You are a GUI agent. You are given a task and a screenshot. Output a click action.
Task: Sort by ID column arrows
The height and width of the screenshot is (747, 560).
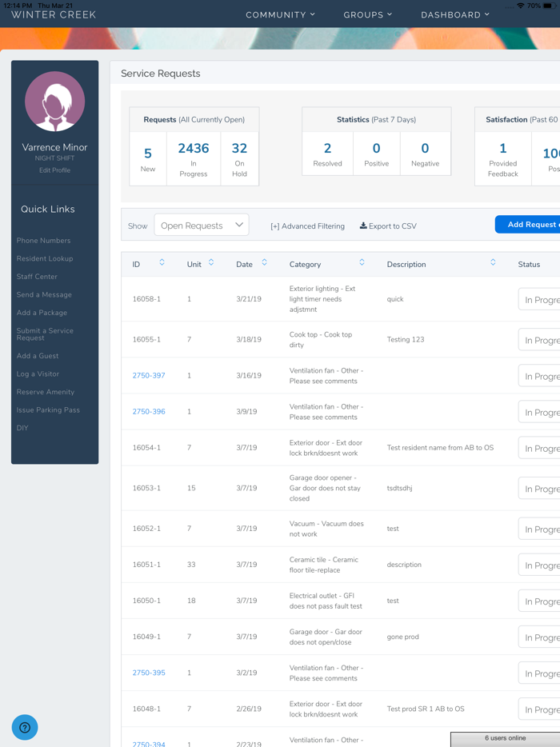point(162,263)
